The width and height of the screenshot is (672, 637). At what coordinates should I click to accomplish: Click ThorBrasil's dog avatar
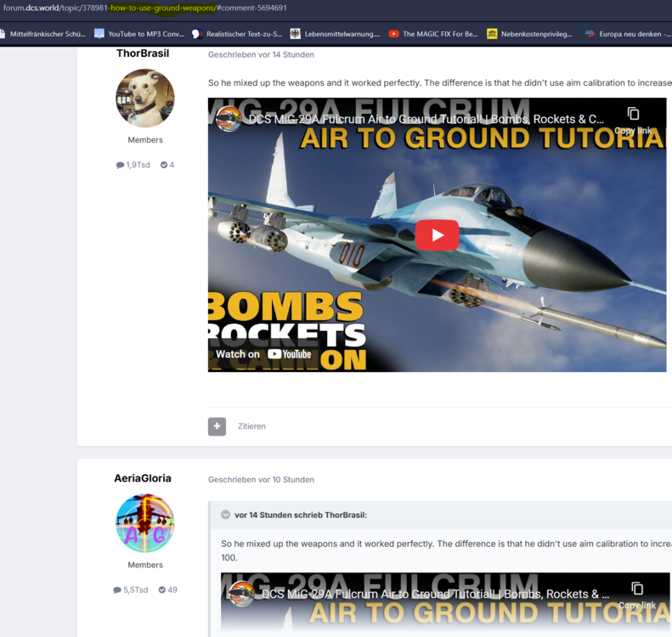pyautogui.click(x=145, y=99)
